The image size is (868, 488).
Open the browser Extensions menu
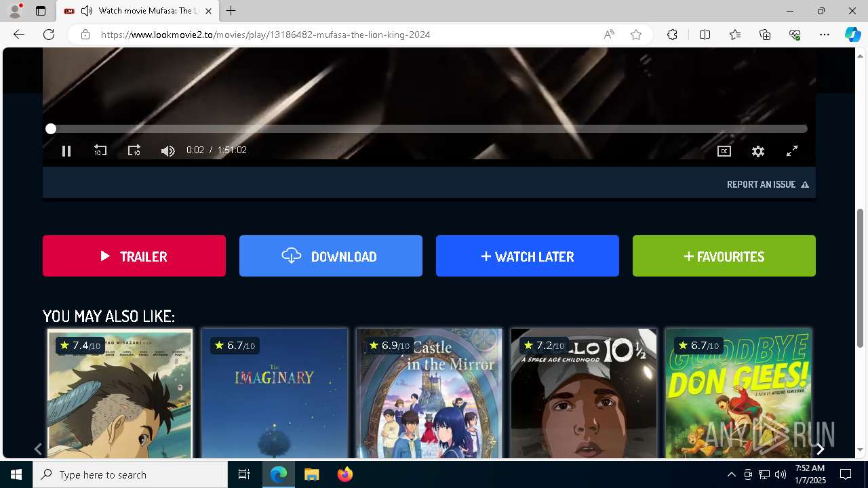(x=672, y=35)
